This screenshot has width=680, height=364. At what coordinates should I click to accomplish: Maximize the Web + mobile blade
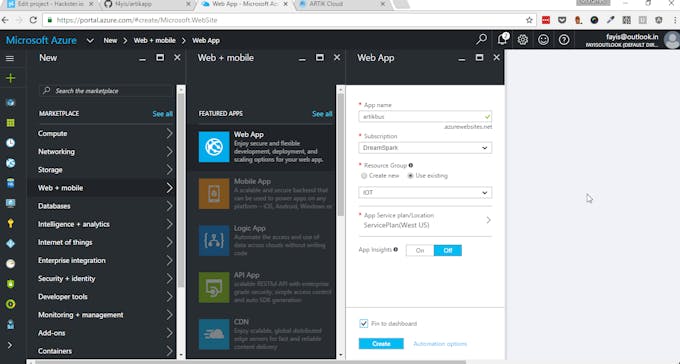pos(320,57)
